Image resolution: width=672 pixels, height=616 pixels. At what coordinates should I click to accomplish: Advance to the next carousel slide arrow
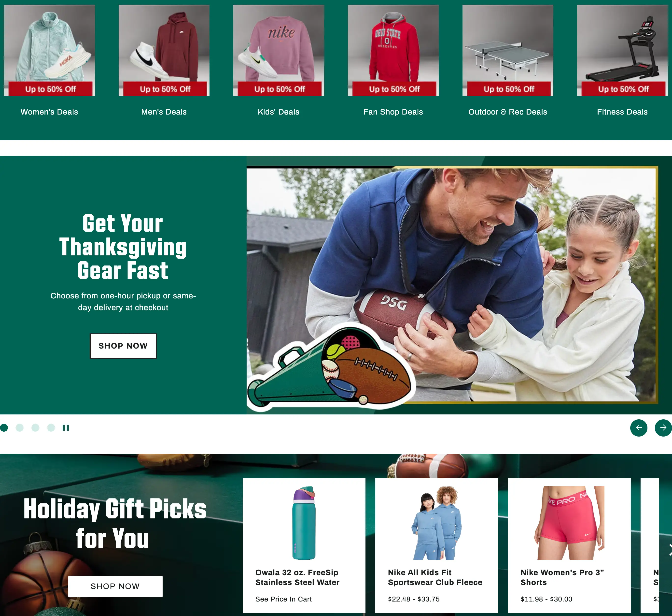click(x=663, y=427)
